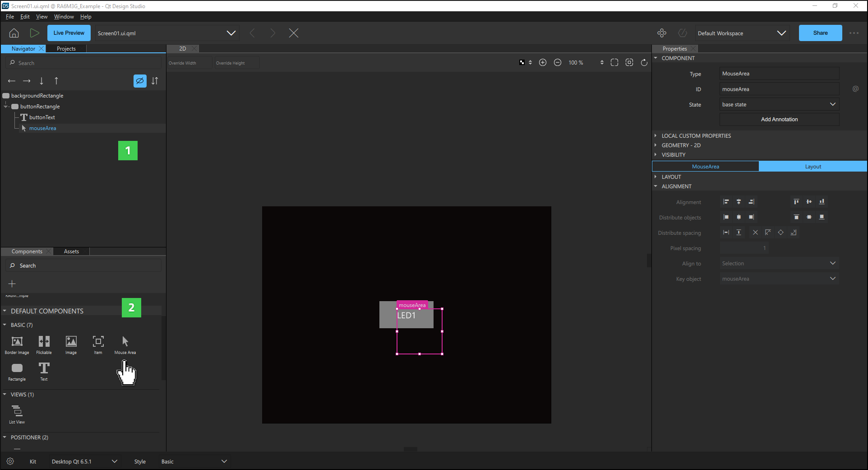Pick the Rectangle component icon
Image resolution: width=868 pixels, height=470 pixels.
pyautogui.click(x=17, y=368)
